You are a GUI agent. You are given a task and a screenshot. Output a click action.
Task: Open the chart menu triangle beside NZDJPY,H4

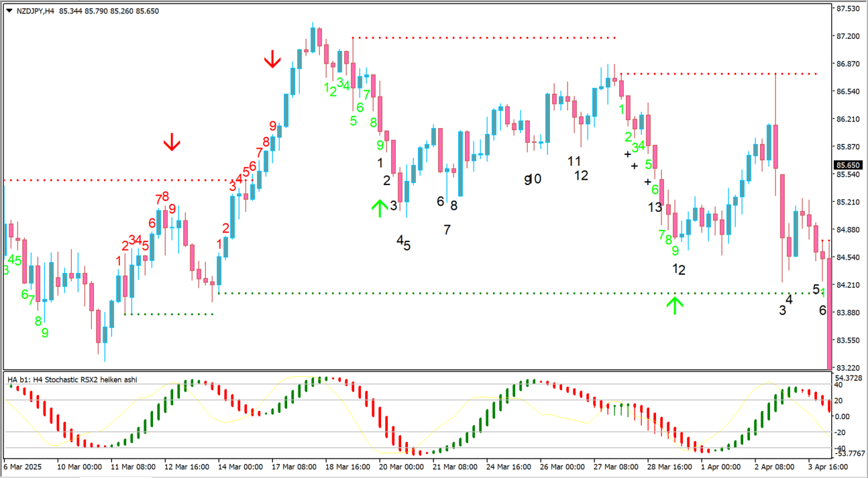pyautogui.click(x=9, y=11)
